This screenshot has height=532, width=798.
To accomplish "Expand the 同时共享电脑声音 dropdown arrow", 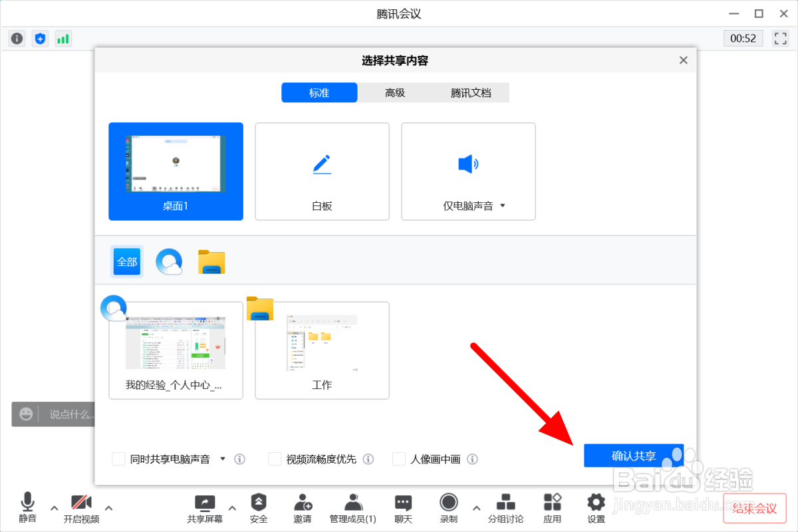I will (223, 459).
